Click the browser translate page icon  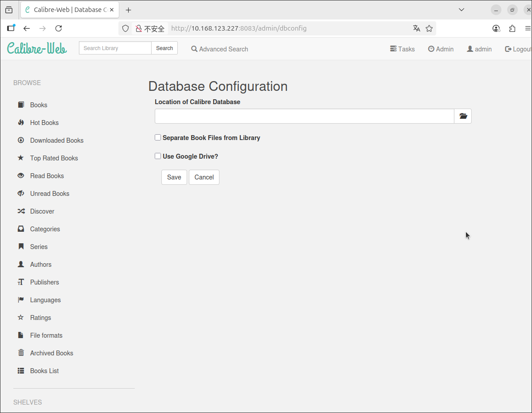(416, 28)
